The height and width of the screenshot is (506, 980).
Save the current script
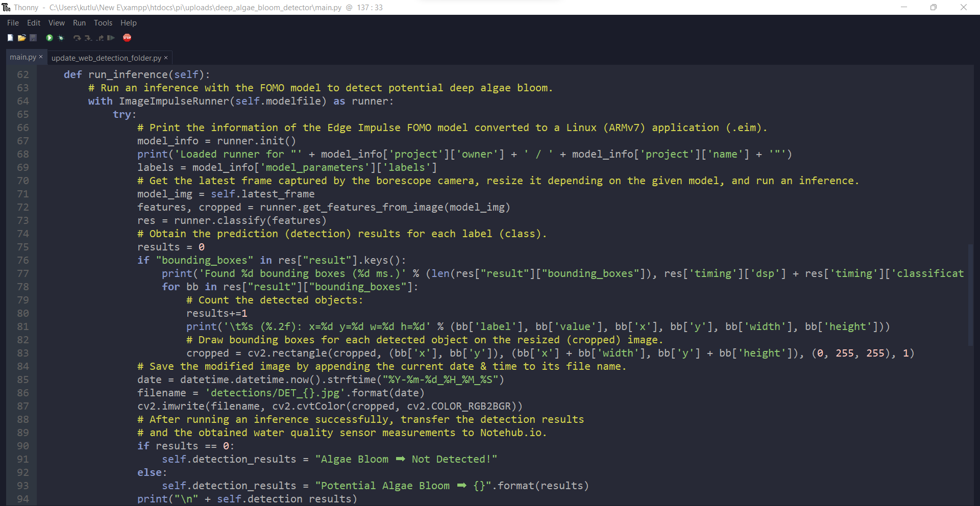33,38
